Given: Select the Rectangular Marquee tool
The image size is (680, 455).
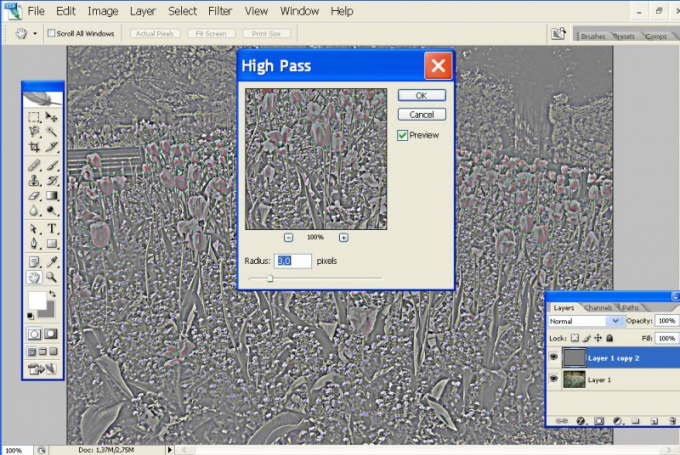Looking at the screenshot, I should (34, 117).
